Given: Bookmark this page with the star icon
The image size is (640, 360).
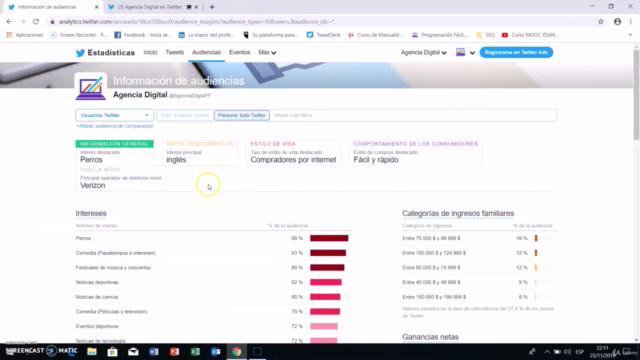Looking at the screenshot, I should click(600, 22).
